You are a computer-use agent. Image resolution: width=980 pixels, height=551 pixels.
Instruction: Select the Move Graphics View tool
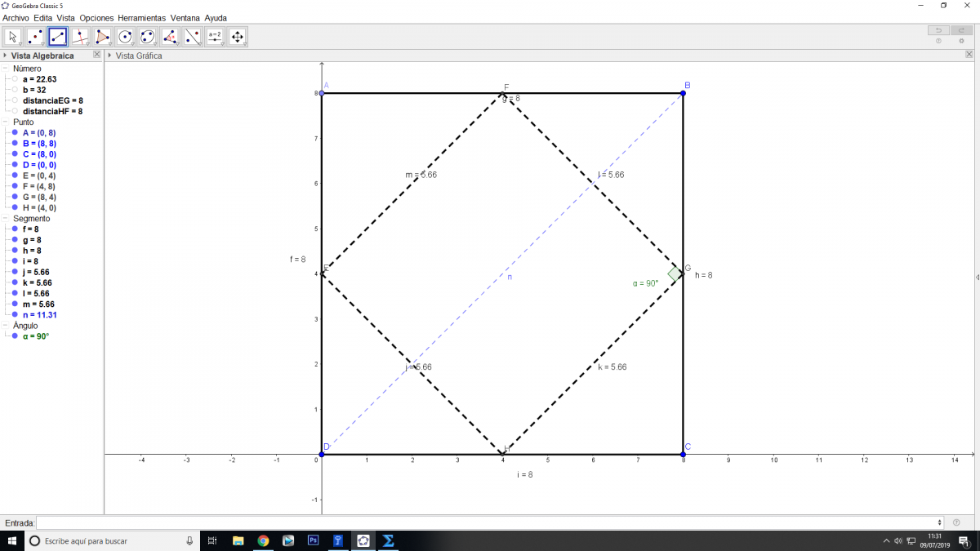237,37
